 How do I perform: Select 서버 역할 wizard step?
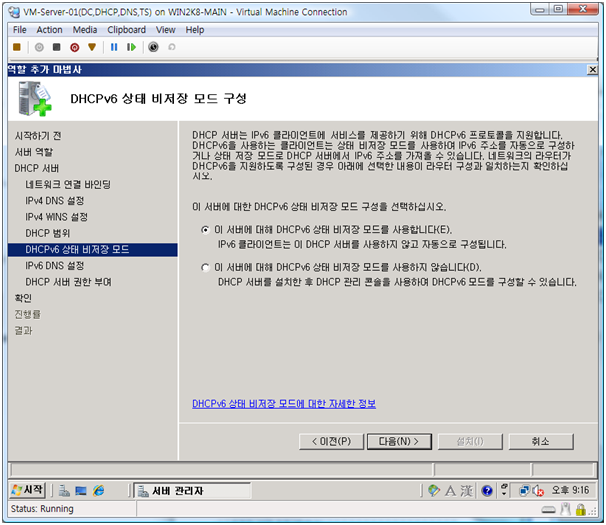(x=34, y=152)
